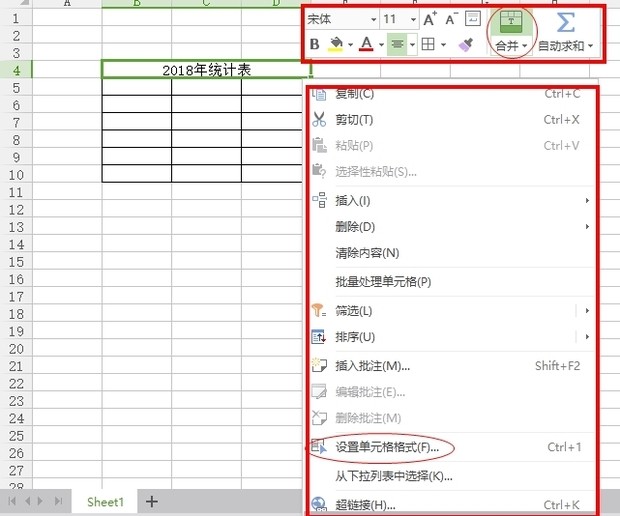Choose 插入(I) from context menu
Screen dimensions: 620x516
pyautogui.click(x=452, y=200)
